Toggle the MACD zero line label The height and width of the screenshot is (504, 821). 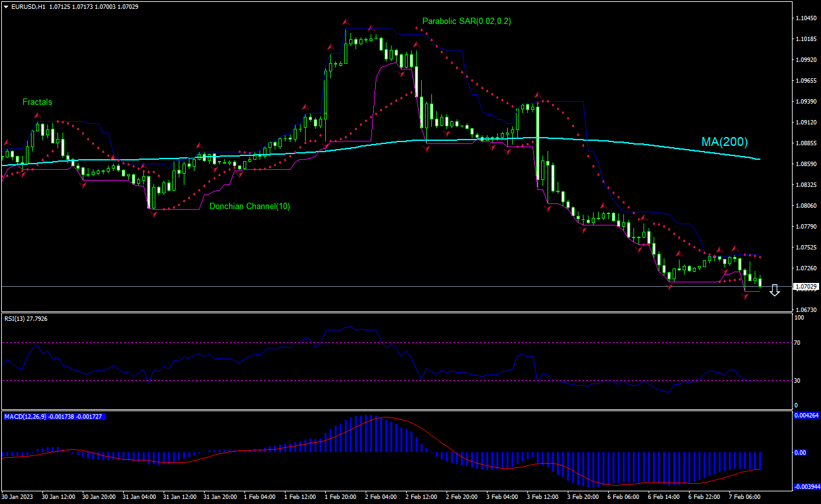point(801,452)
